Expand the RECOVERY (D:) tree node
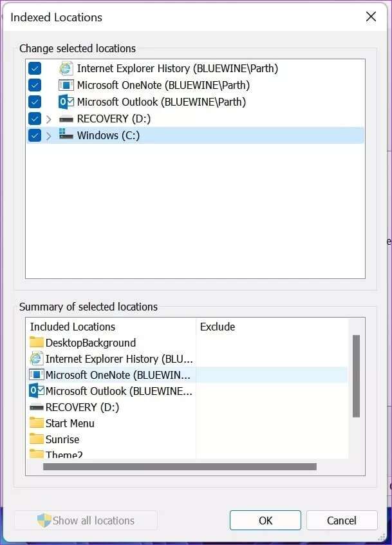 click(x=49, y=119)
